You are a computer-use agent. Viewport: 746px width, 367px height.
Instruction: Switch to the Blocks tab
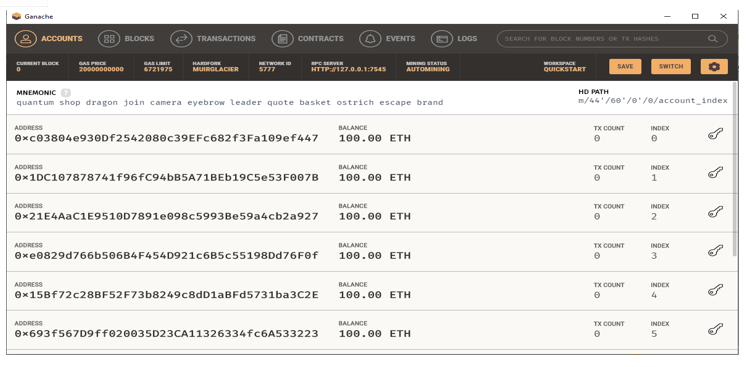(126, 39)
